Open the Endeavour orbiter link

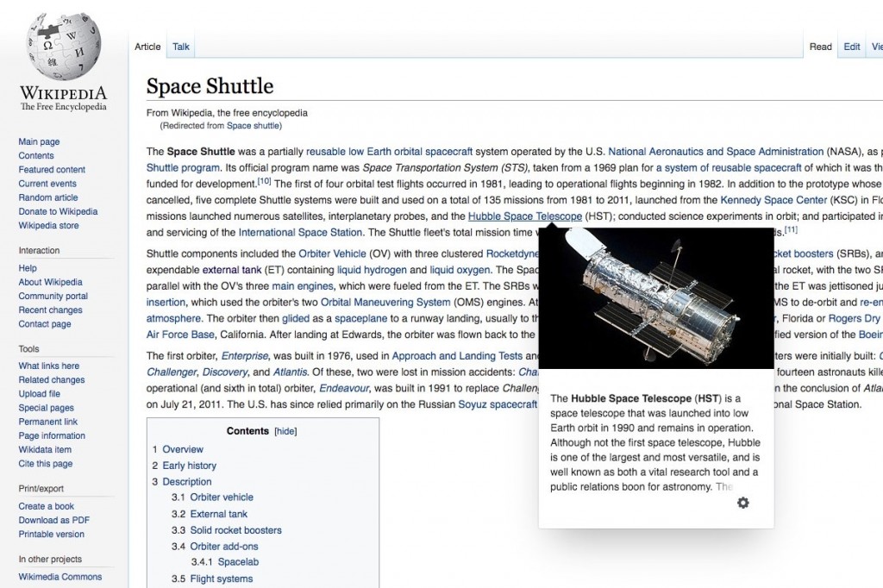(x=343, y=389)
